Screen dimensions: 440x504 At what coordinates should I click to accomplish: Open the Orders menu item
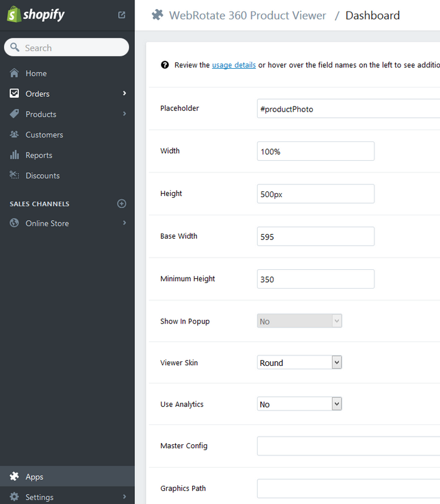coord(38,94)
